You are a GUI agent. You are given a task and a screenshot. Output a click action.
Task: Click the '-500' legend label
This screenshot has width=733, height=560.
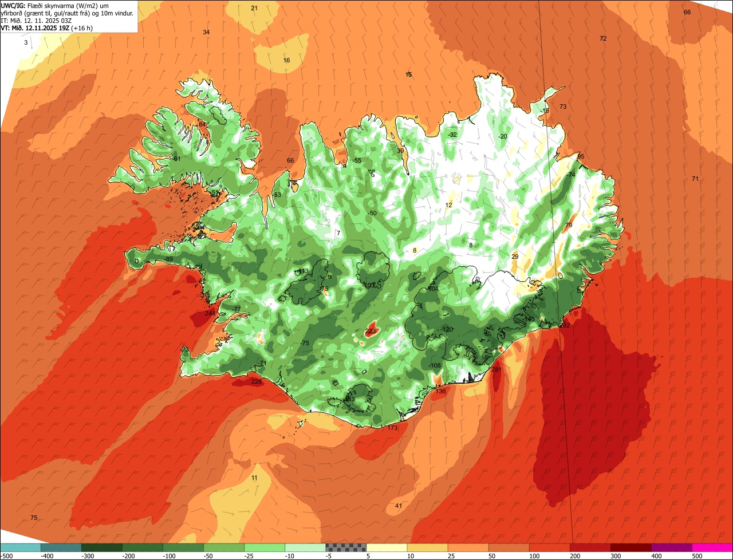tap(6, 556)
